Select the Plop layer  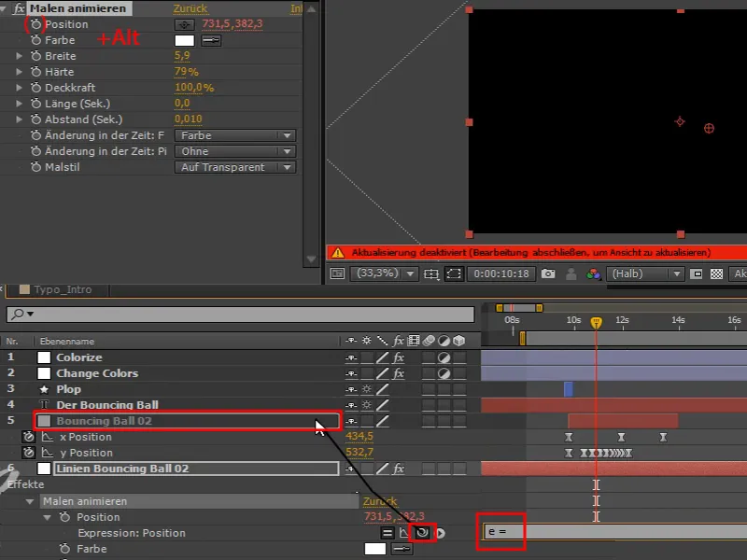coord(68,389)
